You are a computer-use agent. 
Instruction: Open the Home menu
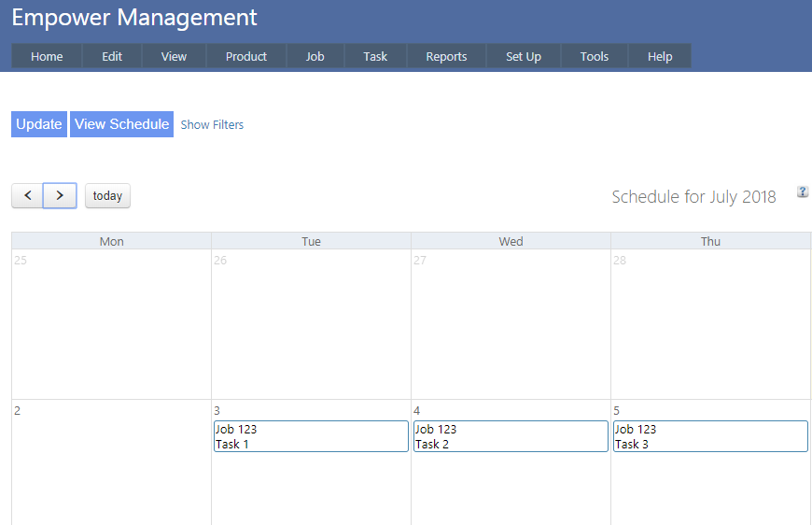47,56
